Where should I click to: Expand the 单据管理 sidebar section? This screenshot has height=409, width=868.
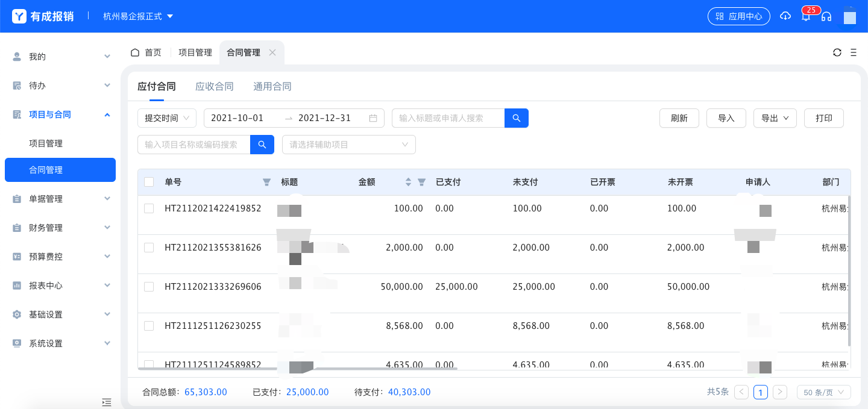click(107, 199)
